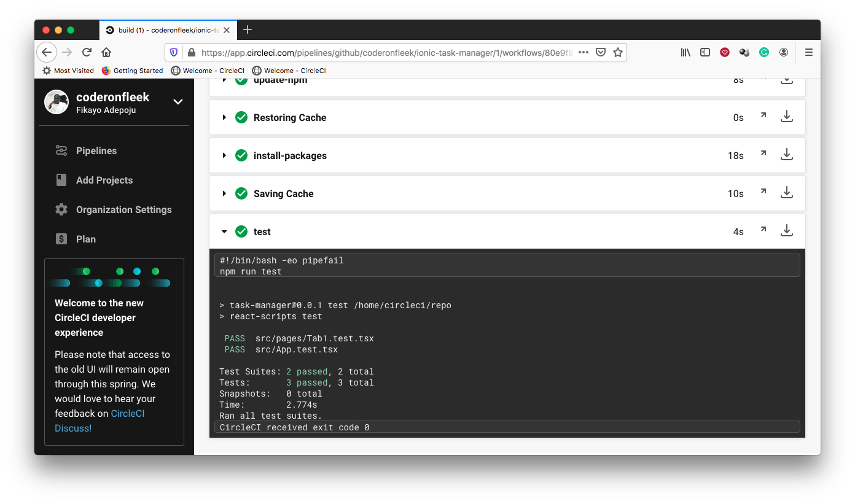This screenshot has width=855, height=504.
Task: Open the Firefox hamburger menu
Action: (x=809, y=52)
